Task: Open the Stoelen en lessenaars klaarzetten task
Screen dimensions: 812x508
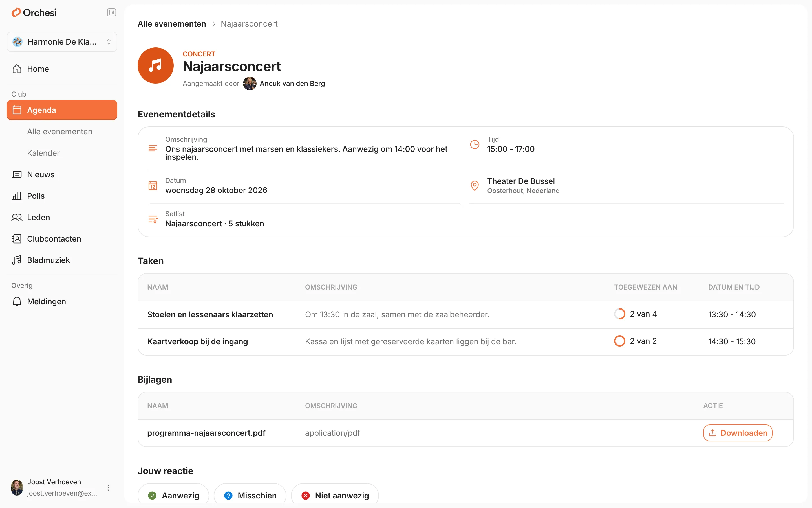Action: click(210, 314)
